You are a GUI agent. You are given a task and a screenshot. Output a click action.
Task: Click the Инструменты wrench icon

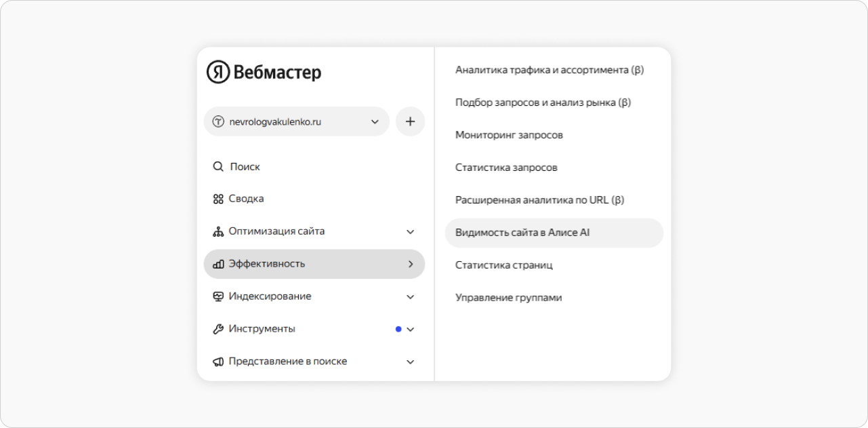[x=218, y=329]
